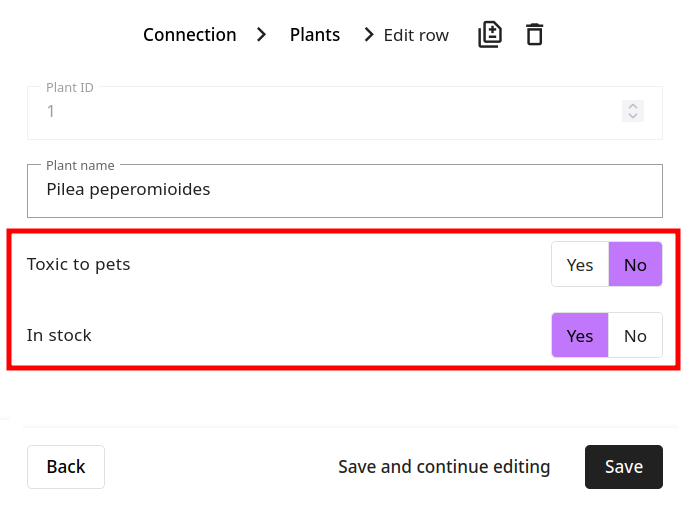Select No for Toxic to pets

[x=635, y=265]
